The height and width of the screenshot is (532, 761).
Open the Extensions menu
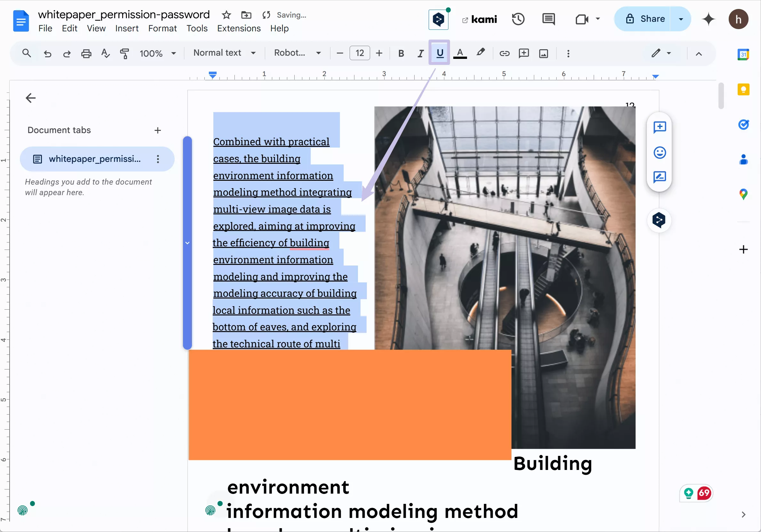click(239, 28)
